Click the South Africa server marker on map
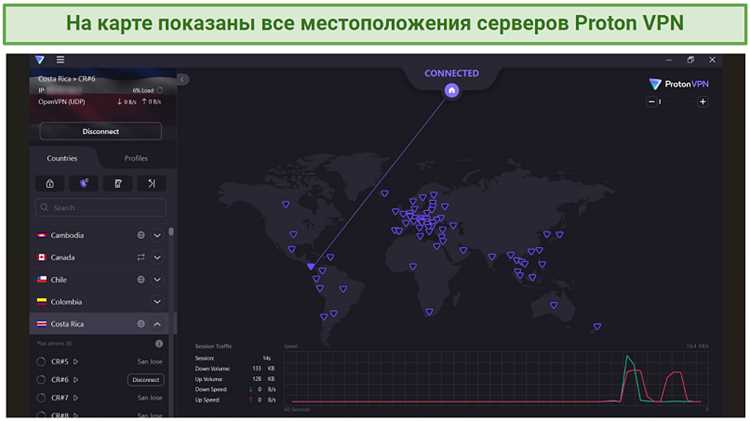The image size is (750, 421). pyautogui.click(x=429, y=312)
